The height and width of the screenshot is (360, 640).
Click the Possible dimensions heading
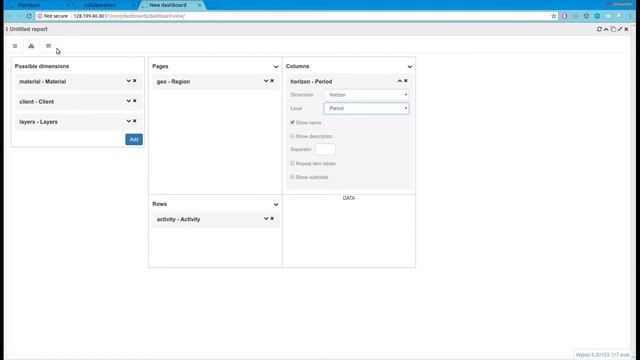(42, 66)
